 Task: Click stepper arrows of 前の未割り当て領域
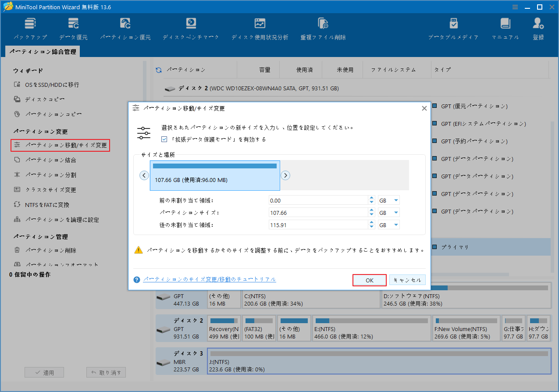[x=372, y=200]
